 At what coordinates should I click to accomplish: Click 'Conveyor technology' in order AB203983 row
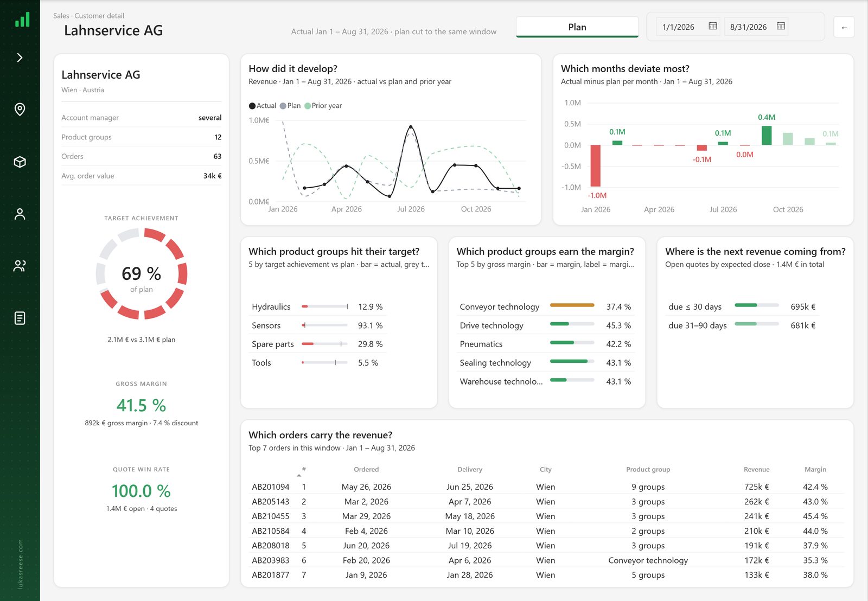click(x=648, y=560)
